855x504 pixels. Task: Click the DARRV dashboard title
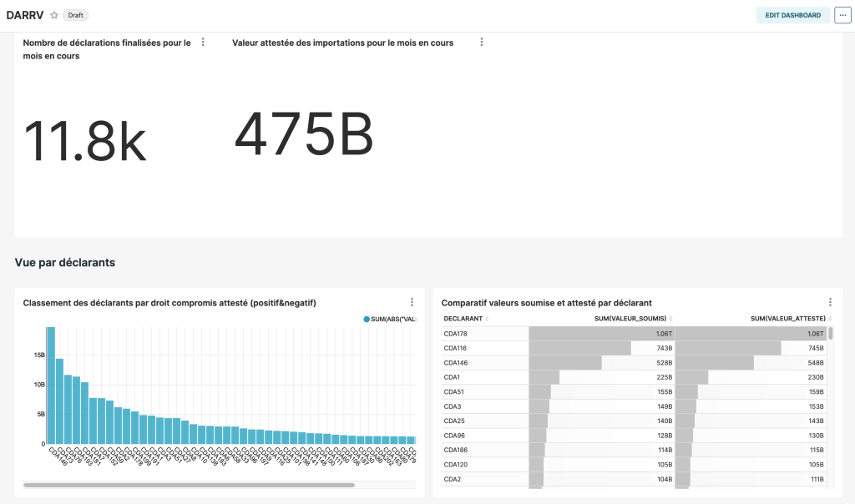[x=25, y=15]
